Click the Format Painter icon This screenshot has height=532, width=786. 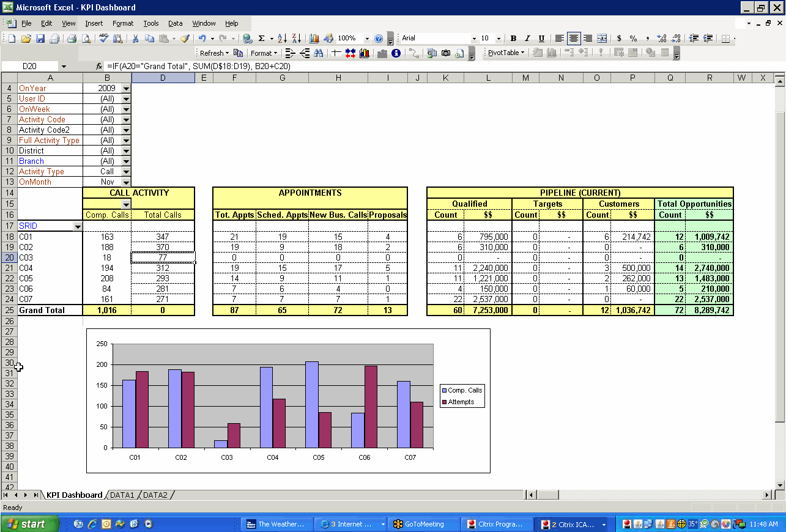click(x=184, y=38)
